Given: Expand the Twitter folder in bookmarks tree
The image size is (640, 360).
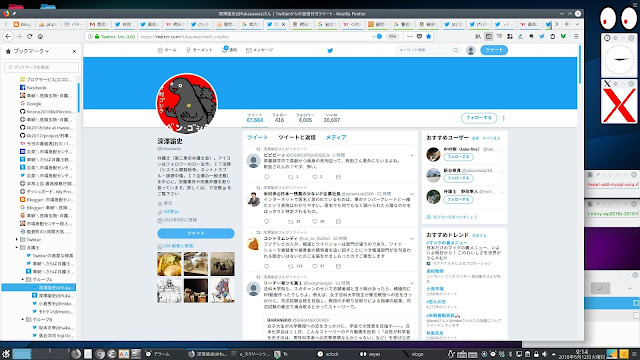Looking at the screenshot, I should point(17,240).
